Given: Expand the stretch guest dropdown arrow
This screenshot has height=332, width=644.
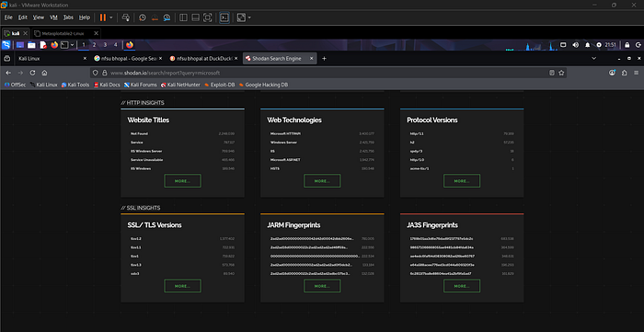Looking at the screenshot, I should tap(249, 17).
